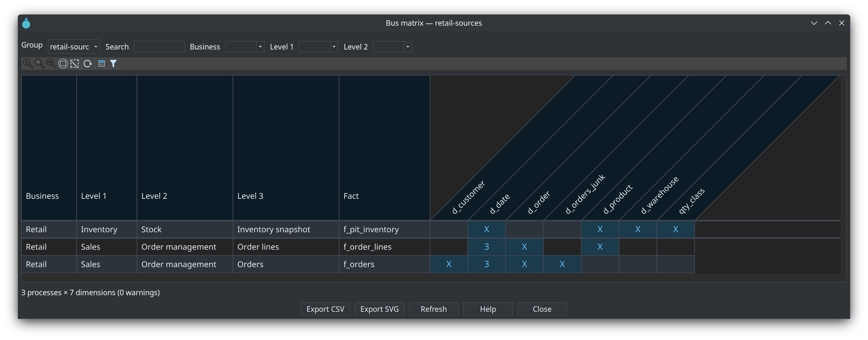Click the dashed selection deselect icon
The height and width of the screenshot is (340, 868).
75,63
